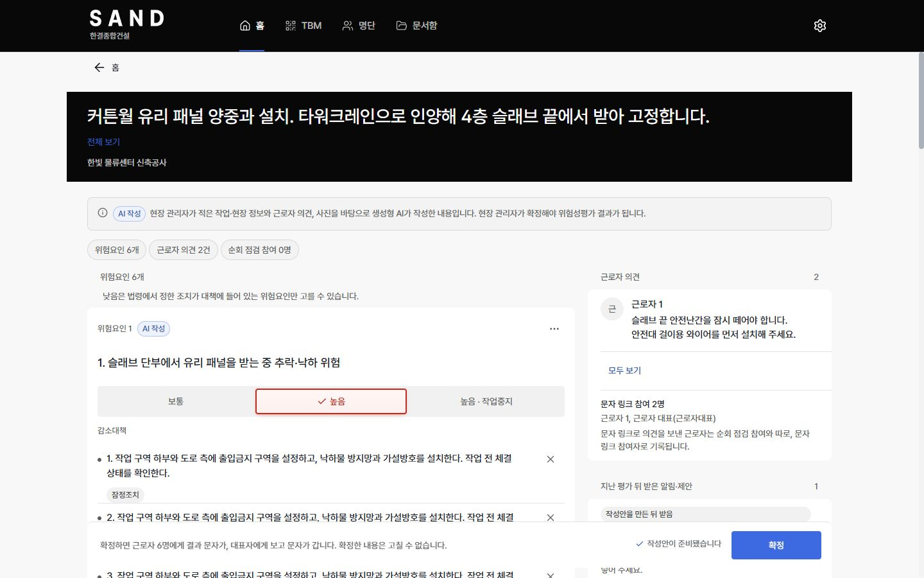924x578 pixels.
Task: Remove the first 감소대책 item with X
Action: click(551, 459)
